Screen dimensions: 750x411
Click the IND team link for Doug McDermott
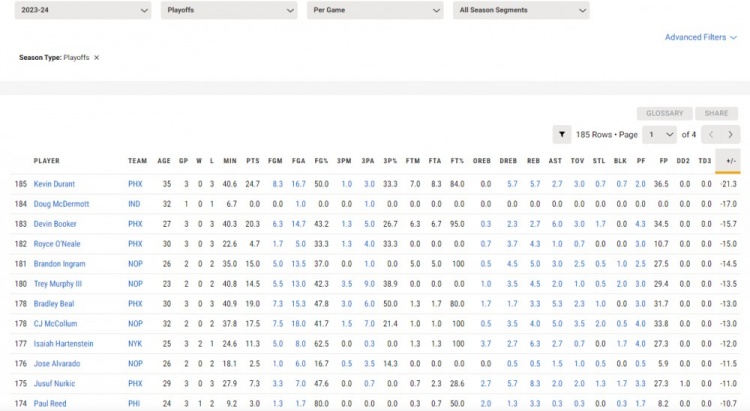pos(134,204)
